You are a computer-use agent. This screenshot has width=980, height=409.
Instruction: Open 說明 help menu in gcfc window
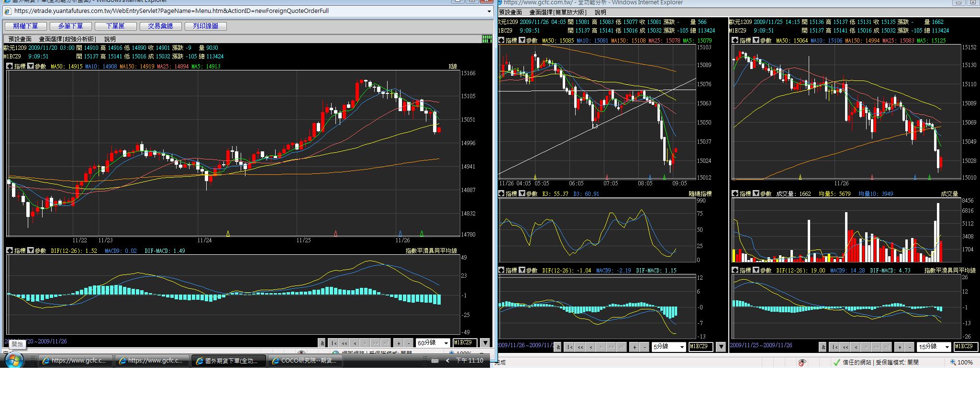pos(600,12)
